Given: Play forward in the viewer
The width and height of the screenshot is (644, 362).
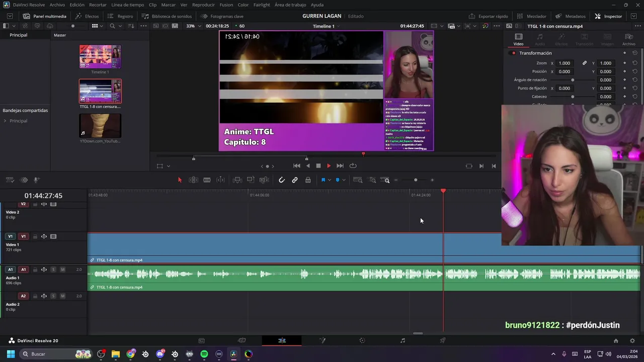Looking at the screenshot, I should (x=329, y=166).
